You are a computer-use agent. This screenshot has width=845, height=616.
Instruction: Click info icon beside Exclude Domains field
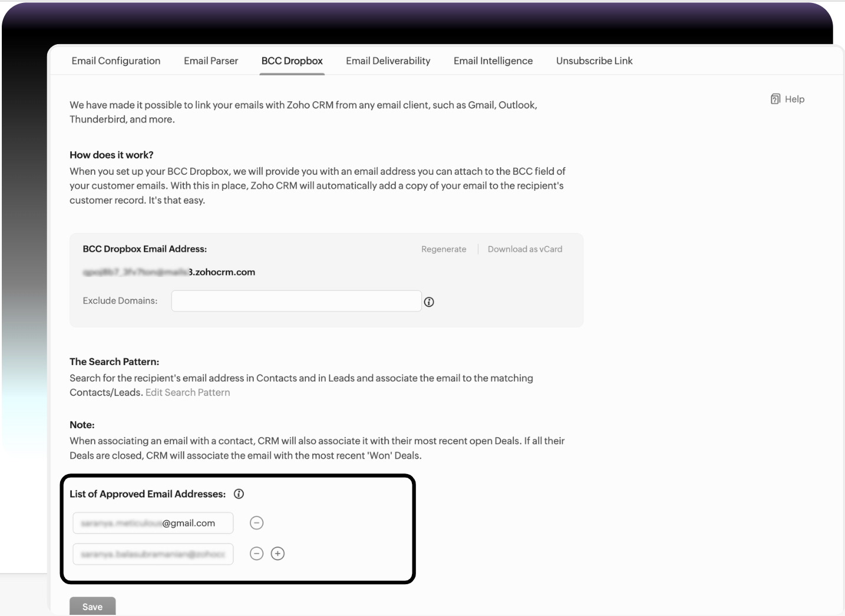point(429,302)
